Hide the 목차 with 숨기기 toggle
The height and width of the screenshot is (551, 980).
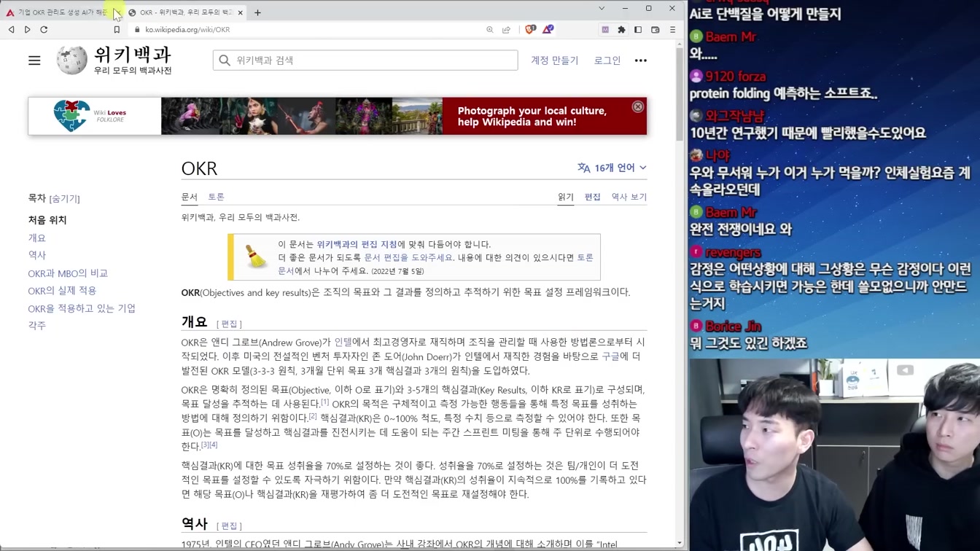(65, 198)
